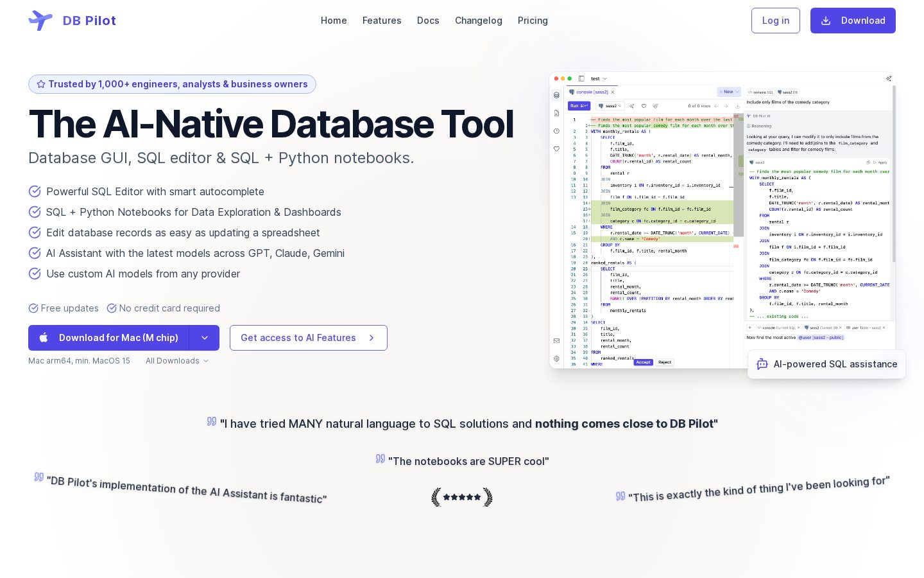Click the five-star laurel rating badge
The height and width of the screenshot is (578, 924).
click(462, 497)
